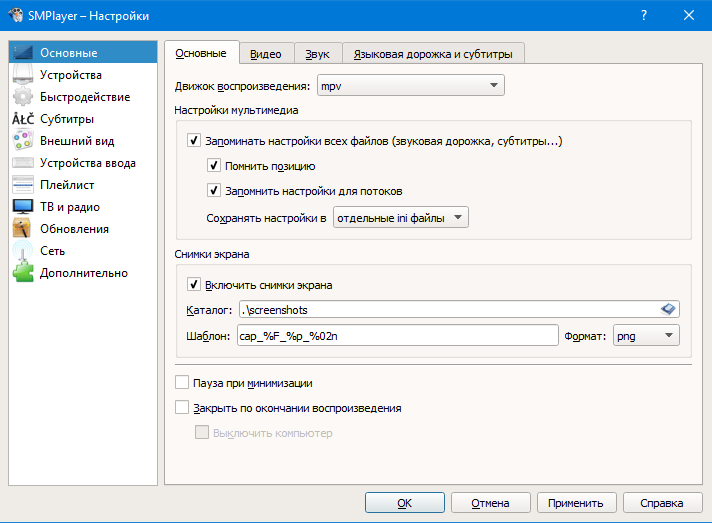Uncheck Помнить позицию checkbox
The image size is (712, 523).
pos(214,166)
